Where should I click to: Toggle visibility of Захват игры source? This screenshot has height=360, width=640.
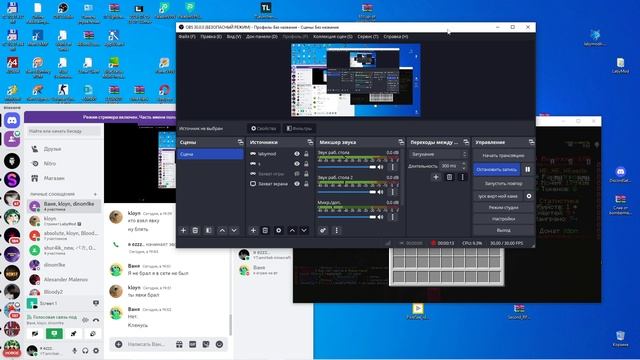pyautogui.click(x=297, y=173)
